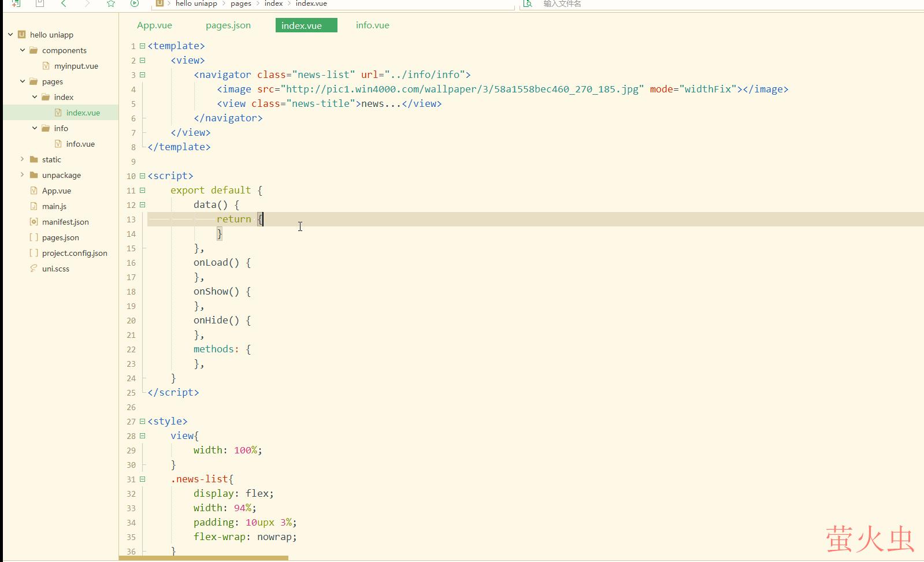Fold the style block at line 27
The image size is (924, 562).
click(142, 421)
